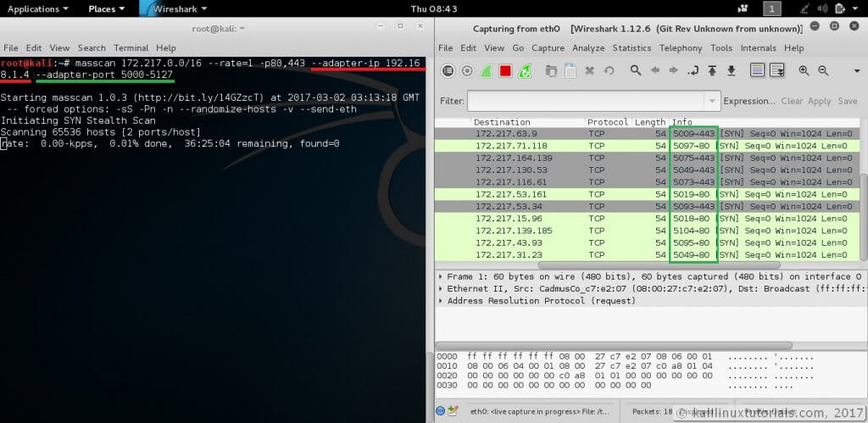Screen dimensions: 868x423
Task: Open the Statistics menu in Wireshark
Action: [x=632, y=48]
